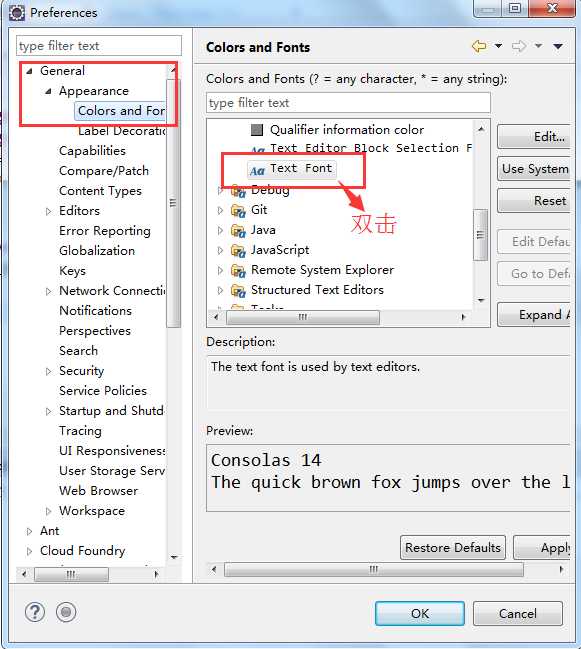Expand the Startup and Shutdown node
Viewport: 581px width, 649px height.
(x=48, y=411)
